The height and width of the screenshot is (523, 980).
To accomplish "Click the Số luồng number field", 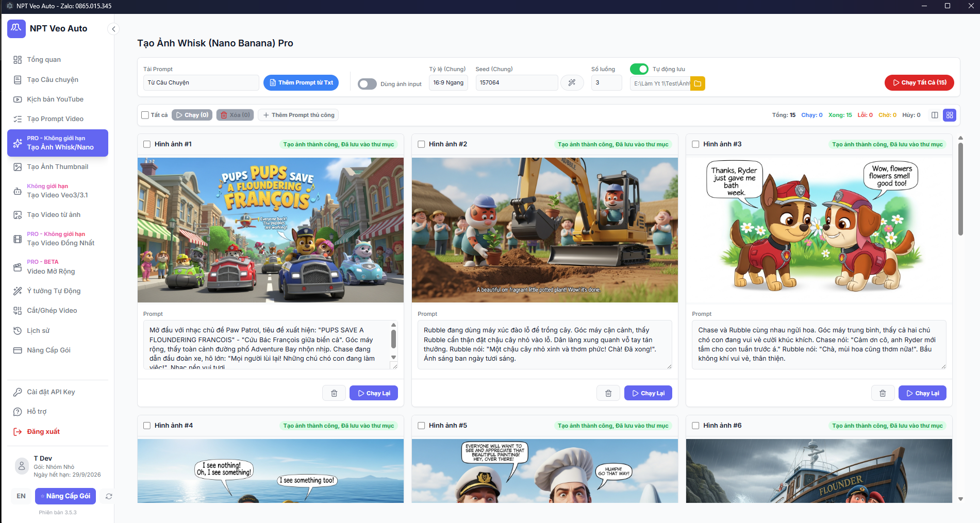I will tap(606, 82).
